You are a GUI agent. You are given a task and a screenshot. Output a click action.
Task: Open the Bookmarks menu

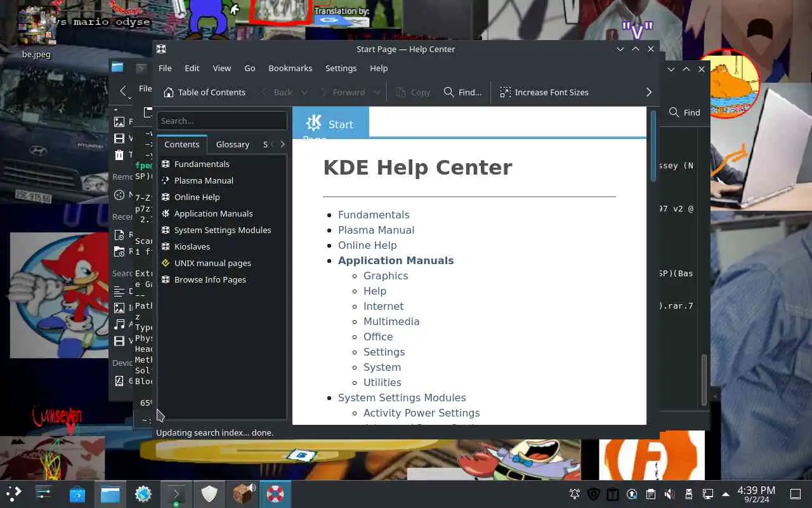pyautogui.click(x=290, y=68)
